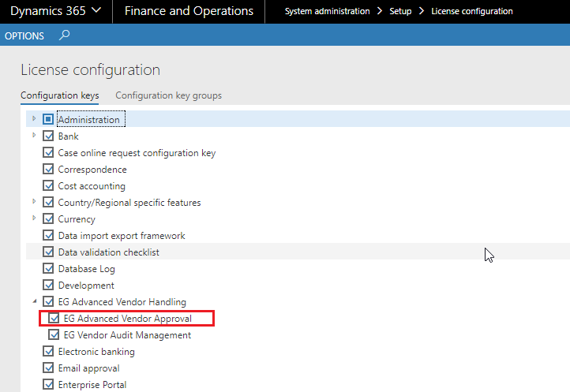Expand the Currency node

(x=34, y=218)
